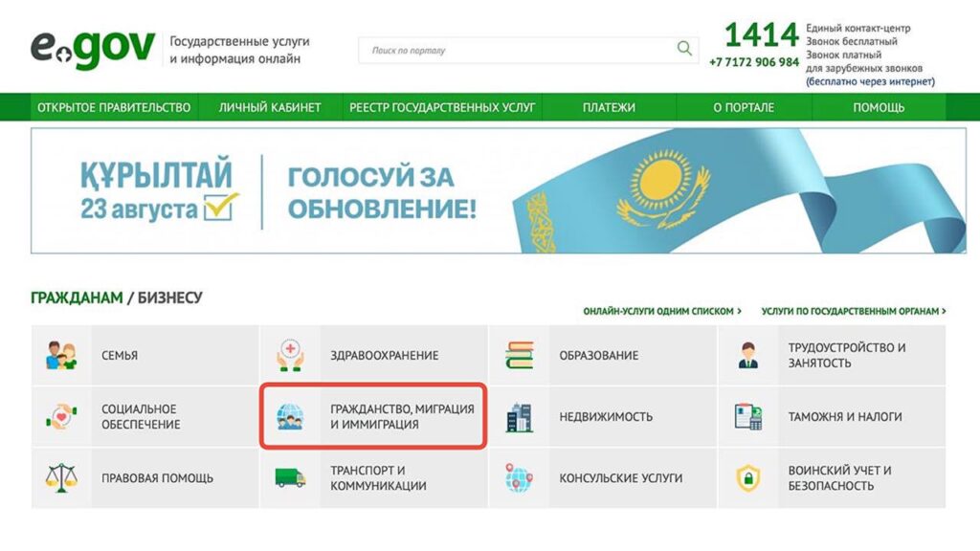Click the Образование books icon
This screenshot has width=980, height=551.
pos(520,355)
